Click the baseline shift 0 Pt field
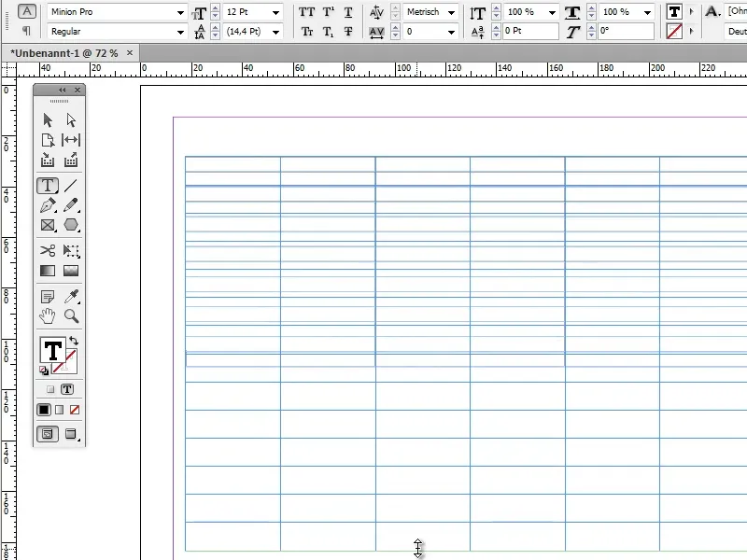Screen dimensions: 747x560 pos(529,31)
